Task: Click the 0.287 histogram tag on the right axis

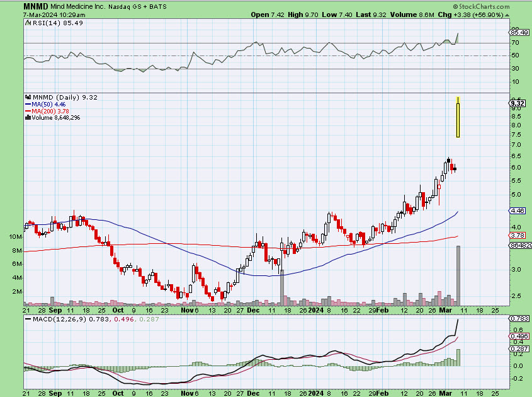Action: click(x=519, y=348)
